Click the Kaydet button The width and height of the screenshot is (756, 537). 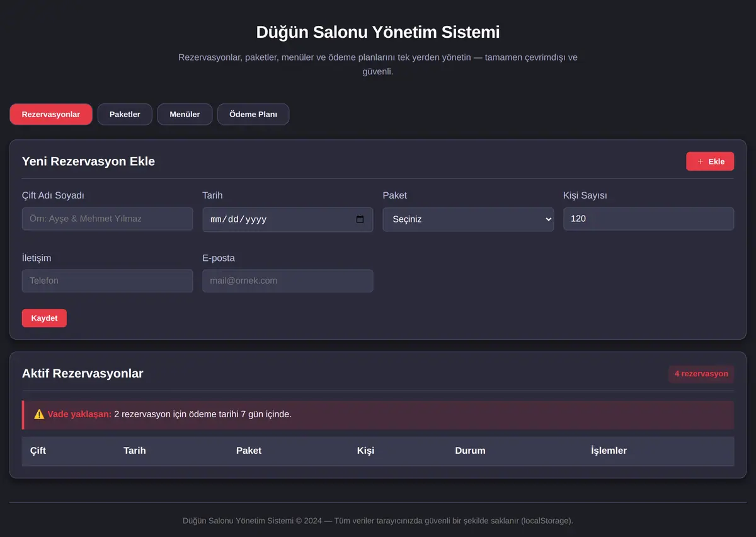[x=44, y=318]
